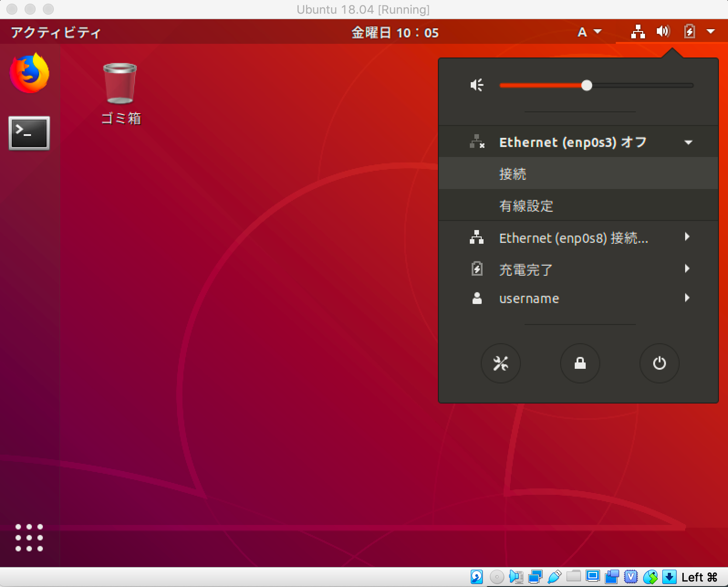The width and height of the screenshot is (728, 587).
Task: Open the clock showing 金曜日 10:05
Action: (395, 32)
